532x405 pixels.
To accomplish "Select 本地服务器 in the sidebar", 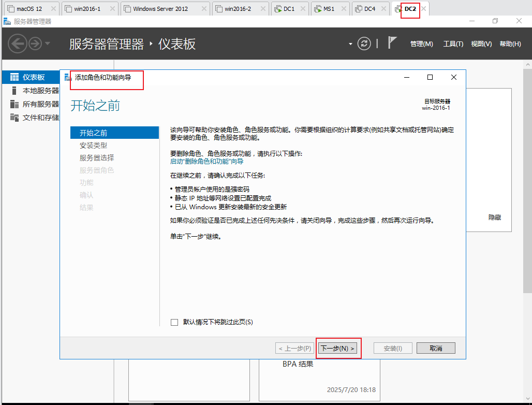I will [x=31, y=91].
